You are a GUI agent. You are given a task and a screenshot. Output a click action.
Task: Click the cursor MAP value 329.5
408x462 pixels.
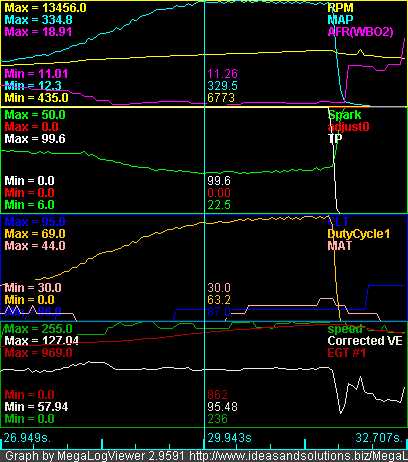pyautogui.click(x=222, y=86)
